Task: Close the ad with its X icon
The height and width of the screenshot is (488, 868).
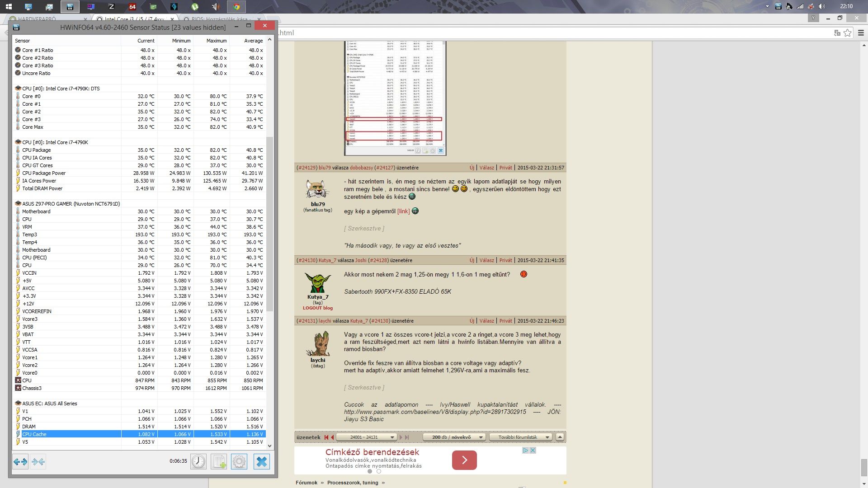Action: pos(533,450)
